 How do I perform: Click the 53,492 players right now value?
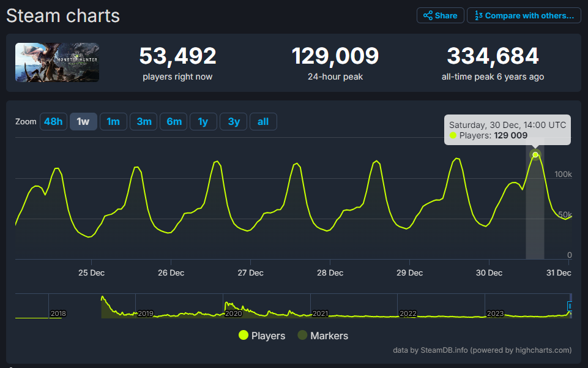(178, 56)
